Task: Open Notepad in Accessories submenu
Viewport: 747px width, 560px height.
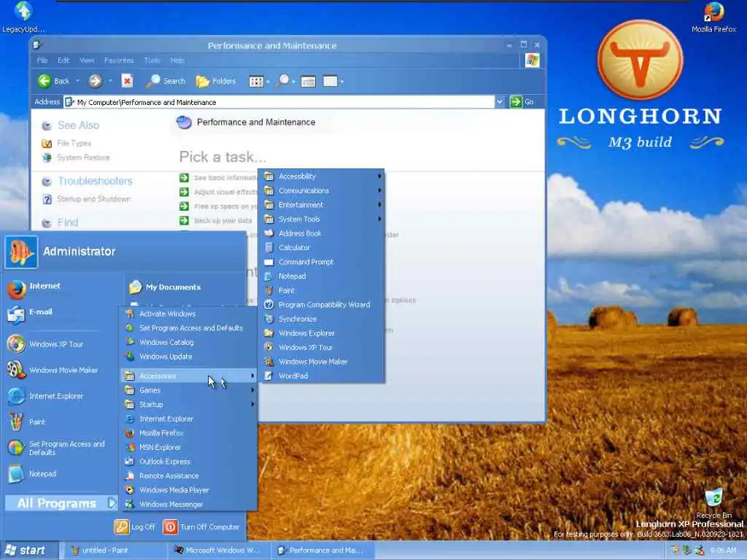Action: click(x=322, y=276)
